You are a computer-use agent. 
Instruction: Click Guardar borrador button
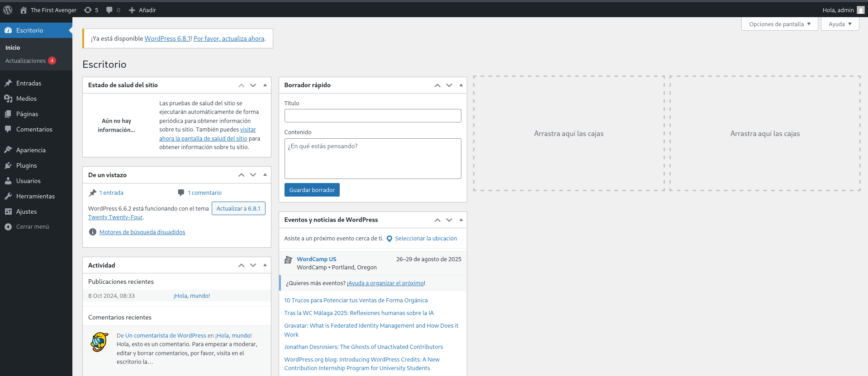[312, 190]
